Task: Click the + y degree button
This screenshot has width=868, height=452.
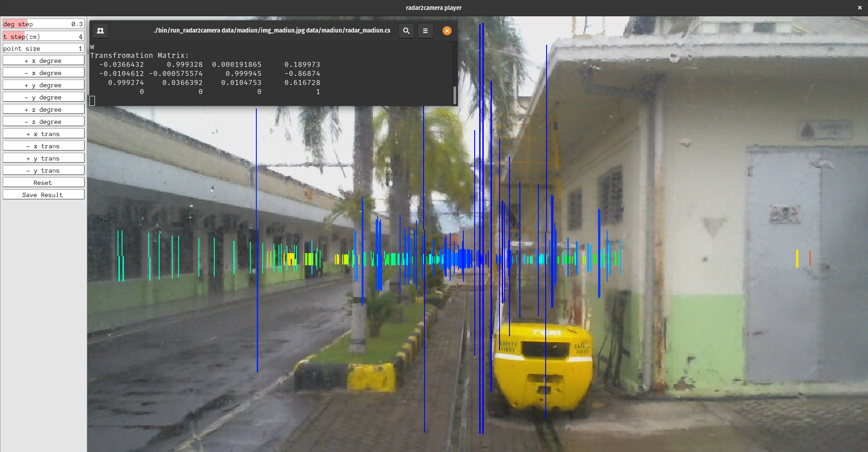Action: coord(43,85)
